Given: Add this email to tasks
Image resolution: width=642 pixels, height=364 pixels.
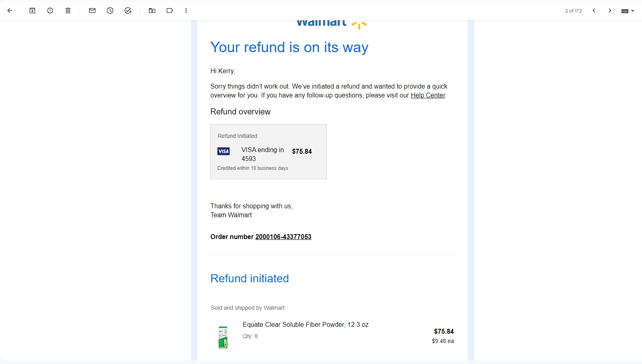Looking at the screenshot, I should (x=128, y=11).
